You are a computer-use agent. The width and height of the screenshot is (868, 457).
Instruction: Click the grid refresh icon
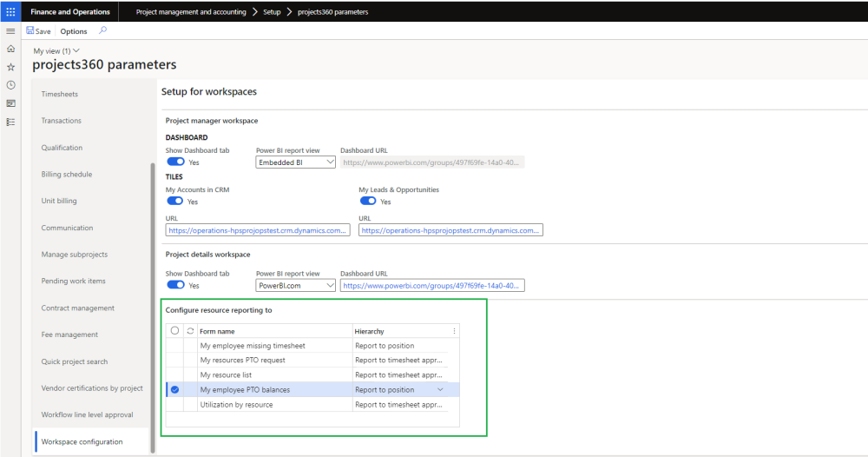(190, 331)
